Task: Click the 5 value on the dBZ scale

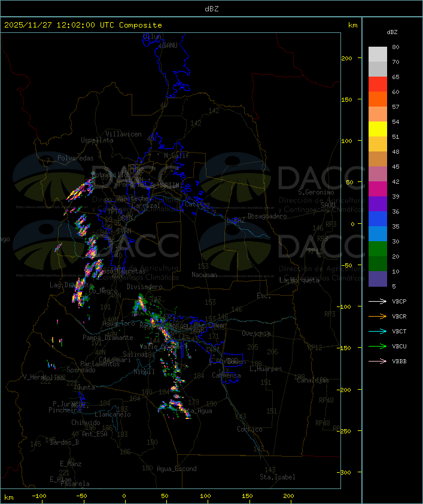Action: [x=394, y=286]
